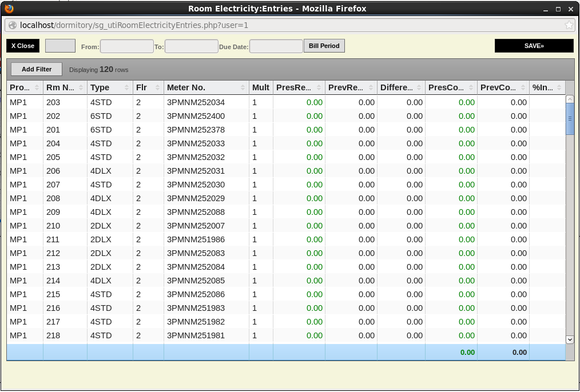The height and width of the screenshot is (392, 580).
Task: Click the sort arrows on Flr column
Action: click(157, 87)
